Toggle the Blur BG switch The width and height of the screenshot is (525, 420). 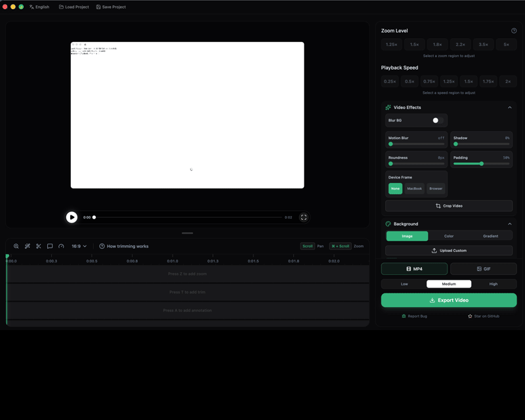(437, 120)
